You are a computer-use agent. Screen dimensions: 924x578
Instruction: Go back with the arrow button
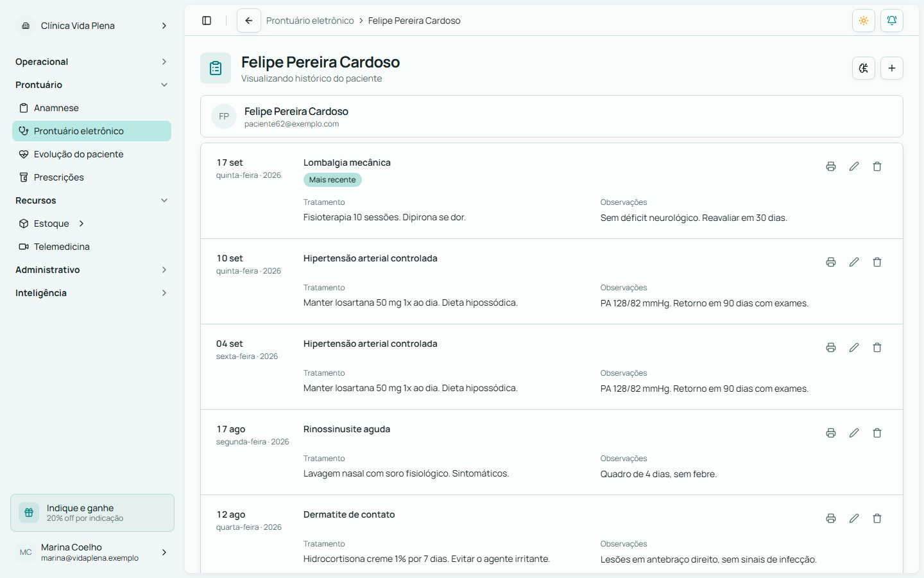coord(249,21)
